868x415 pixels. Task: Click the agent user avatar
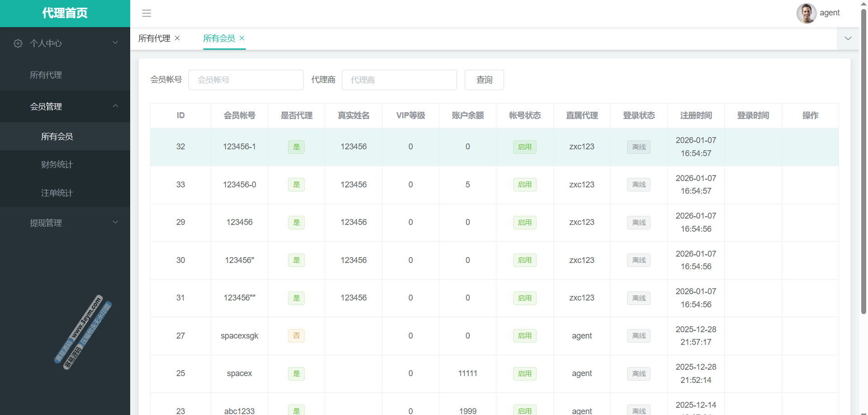pyautogui.click(x=806, y=13)
